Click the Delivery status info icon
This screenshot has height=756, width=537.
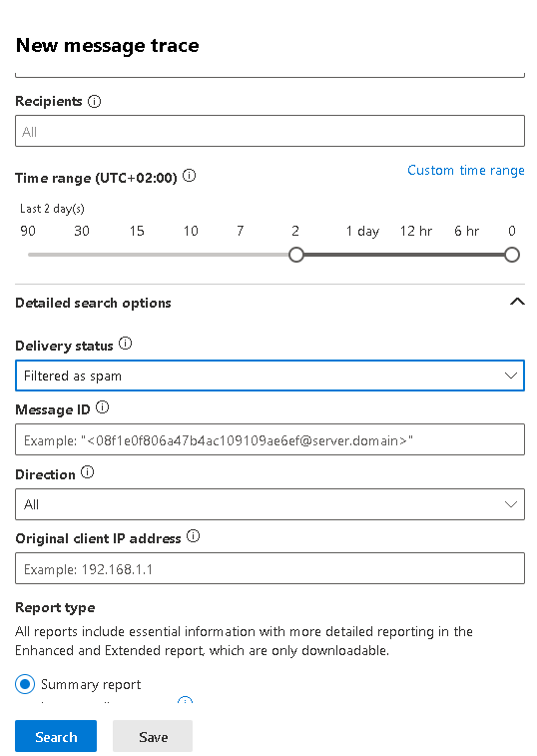click(126, 344)
